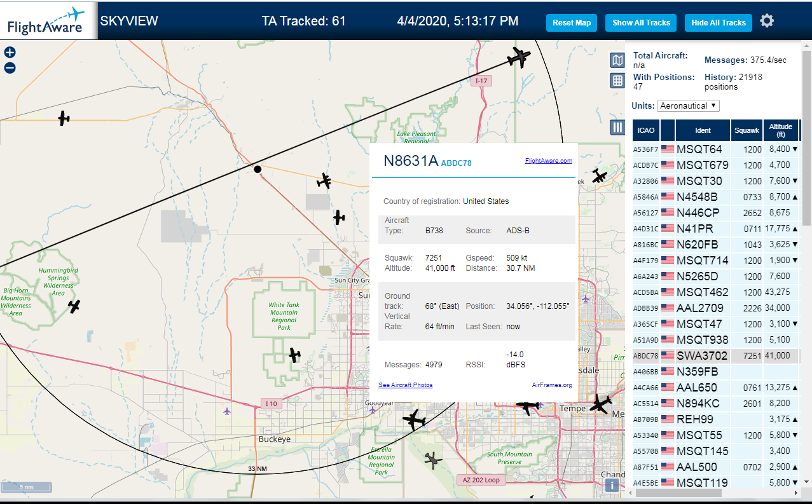This screenshot has width=812, height=504.
Task: Select aircraft icon at top end of track line
Action: pos(519,58)
